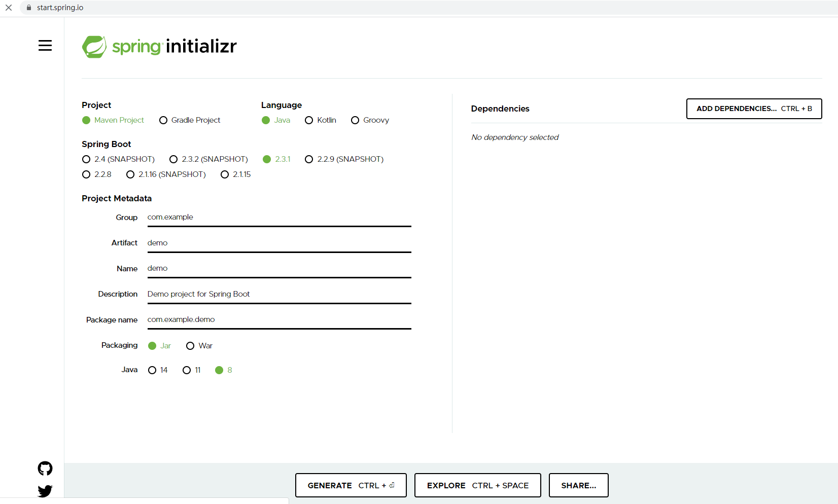Click the Group input field
The width and height of the screenshot is (838, 504).
coord(279,217)
